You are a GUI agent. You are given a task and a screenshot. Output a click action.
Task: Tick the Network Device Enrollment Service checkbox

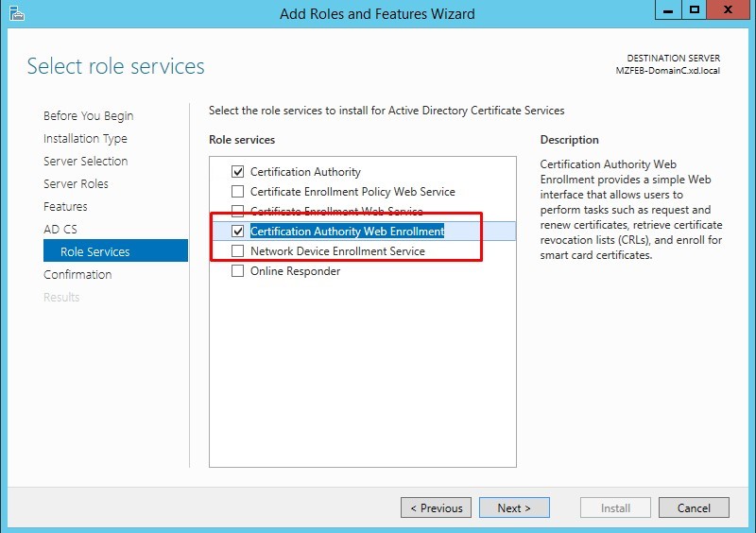[x=238, y=251]
